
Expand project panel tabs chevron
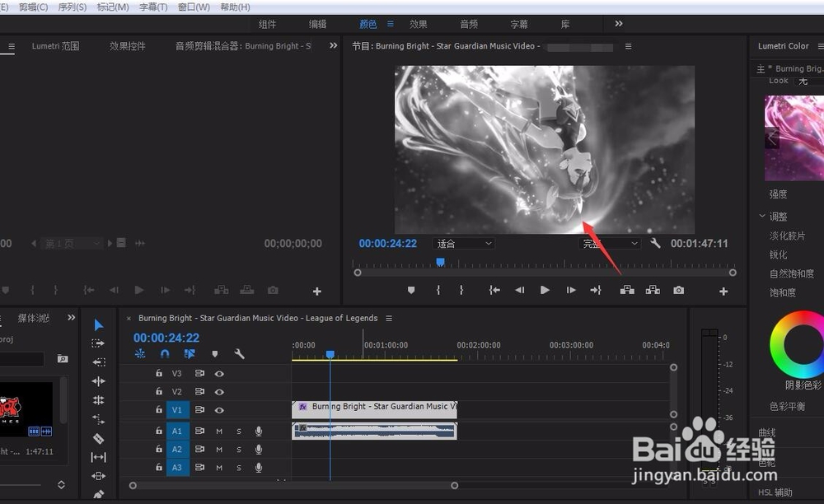tap(72, 318)
